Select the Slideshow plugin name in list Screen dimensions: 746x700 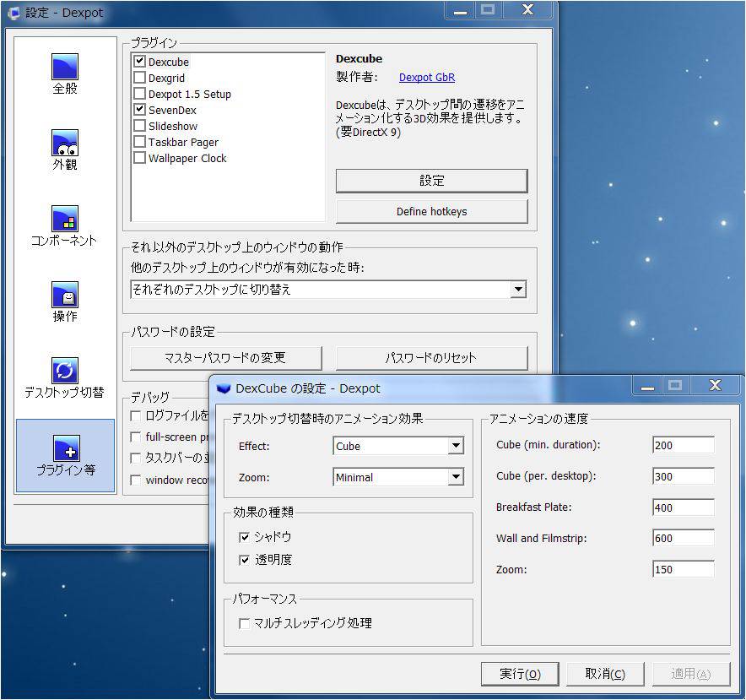[x=173, y=126]
